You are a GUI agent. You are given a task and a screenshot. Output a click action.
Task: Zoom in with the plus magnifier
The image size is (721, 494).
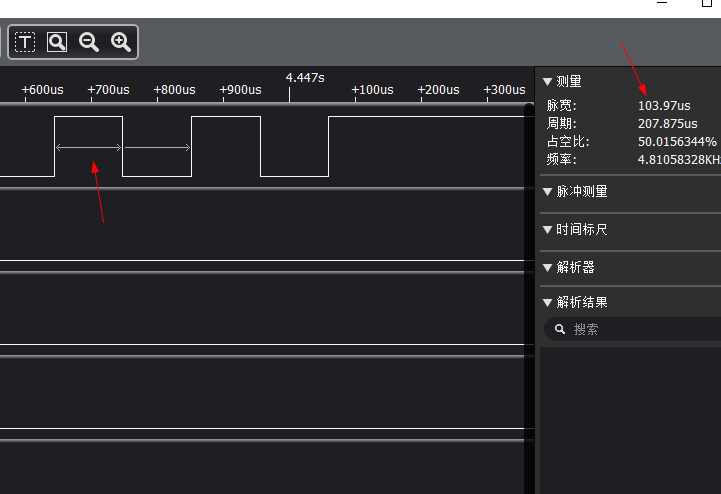121,42
